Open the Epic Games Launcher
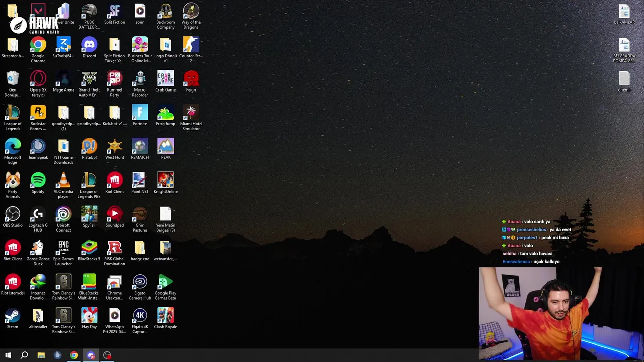This screenshot has height=362, width=644. [x=63, y=248]
